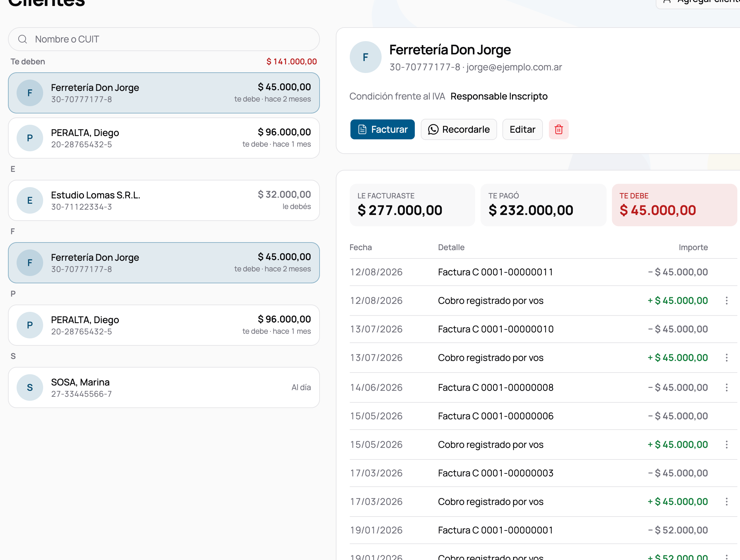Open options menu for 13/07/2026 cobro row
The image size is (740, 560).
[726, 358]
